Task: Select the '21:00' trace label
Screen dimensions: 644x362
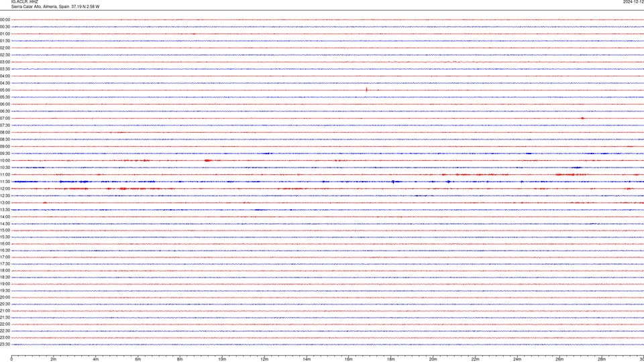Action: coord(5,310)
